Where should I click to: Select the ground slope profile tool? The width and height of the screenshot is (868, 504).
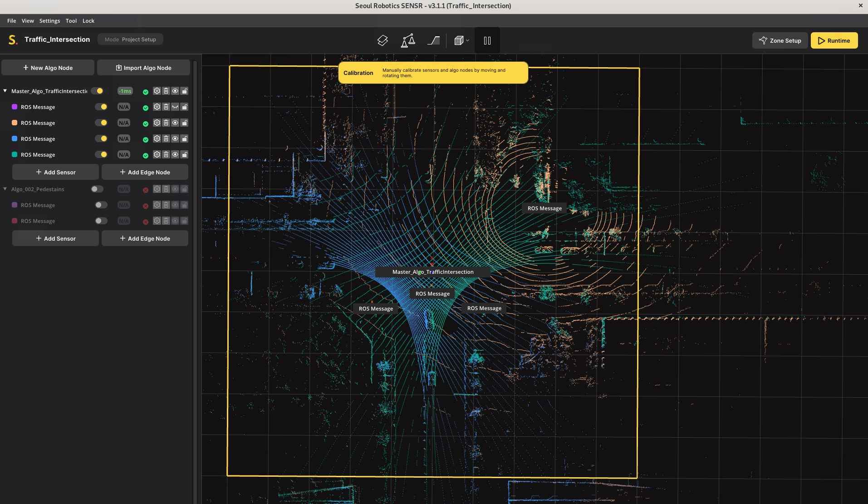point(433,40)
